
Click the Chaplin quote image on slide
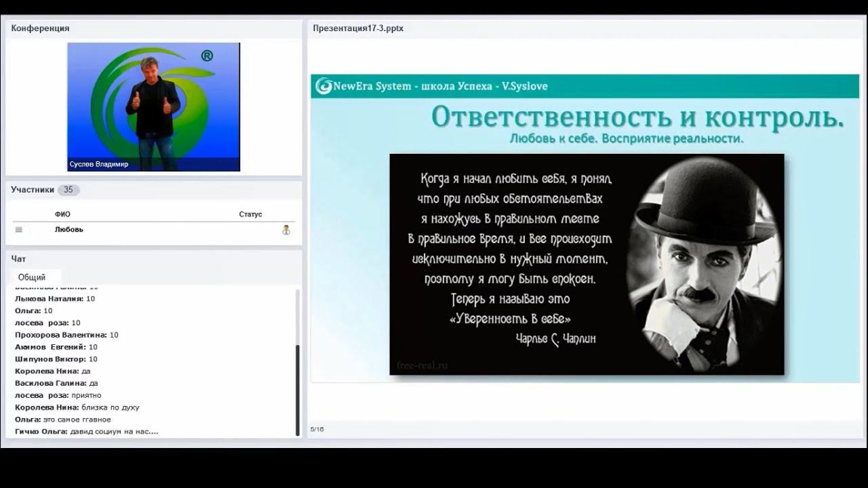[587, 264]
